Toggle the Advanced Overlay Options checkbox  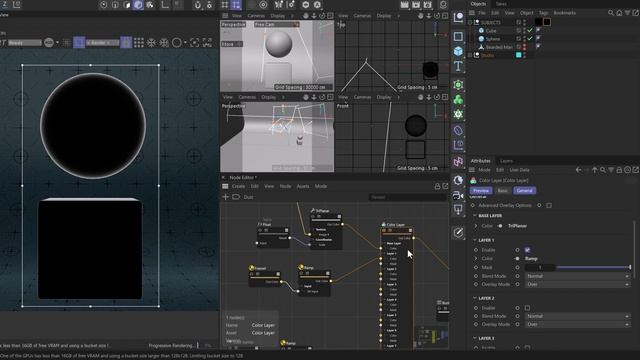549,205
